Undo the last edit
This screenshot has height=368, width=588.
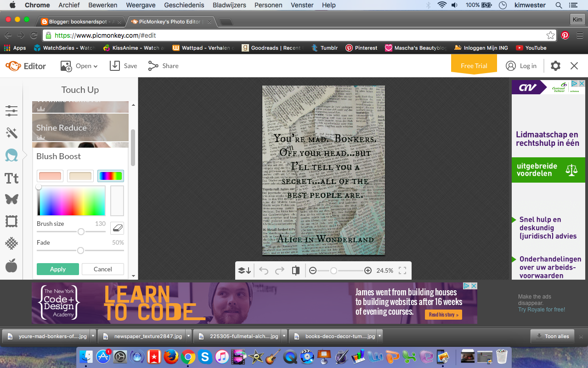tap(264, 270)
